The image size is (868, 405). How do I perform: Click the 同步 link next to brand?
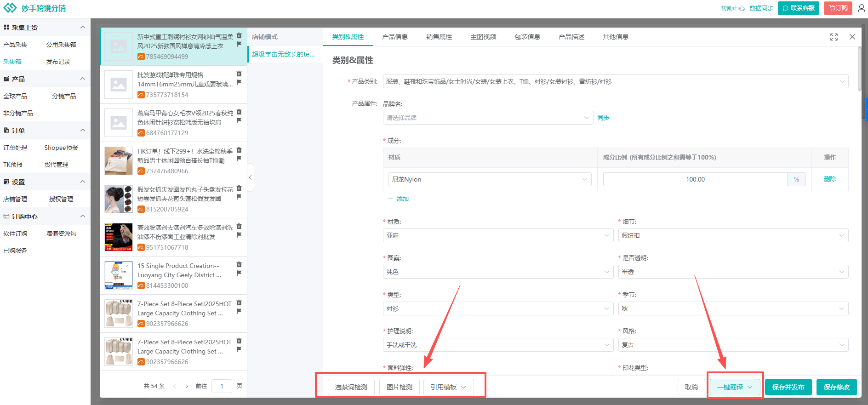pyautogui.click(x=603, y=118)
